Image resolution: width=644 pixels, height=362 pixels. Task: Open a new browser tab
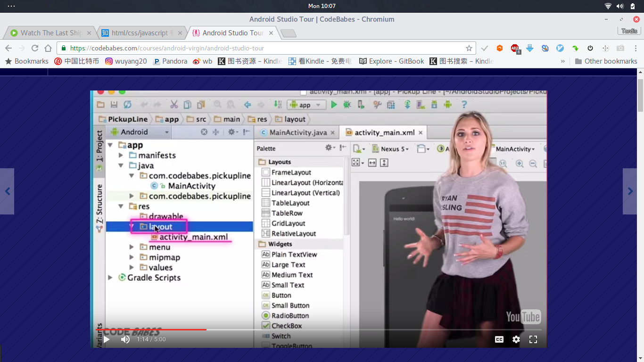point(288,33)
